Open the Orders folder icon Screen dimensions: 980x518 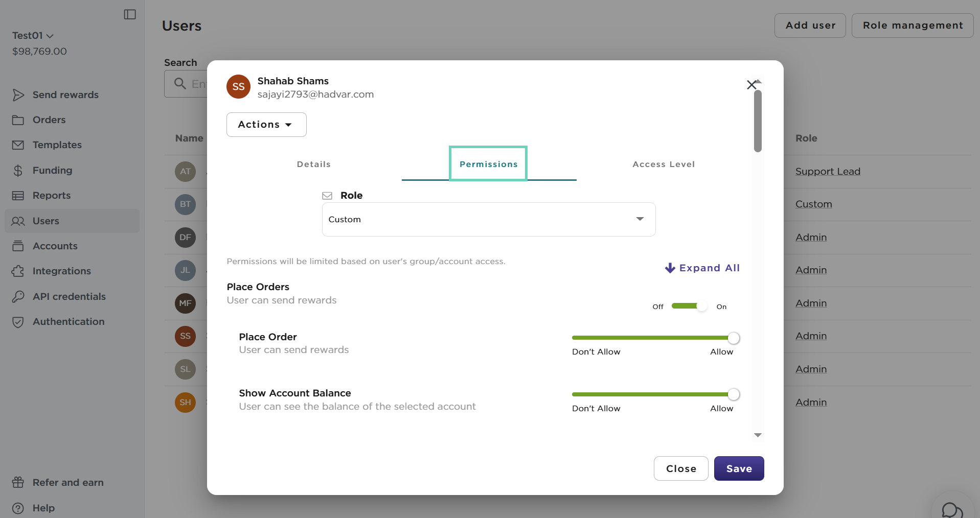[x=18, y=120]
